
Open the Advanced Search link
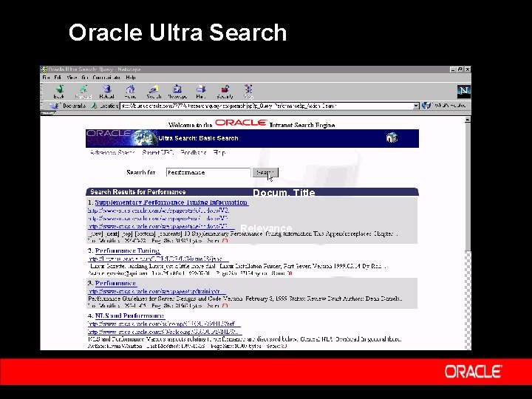(x=112, y=152)
